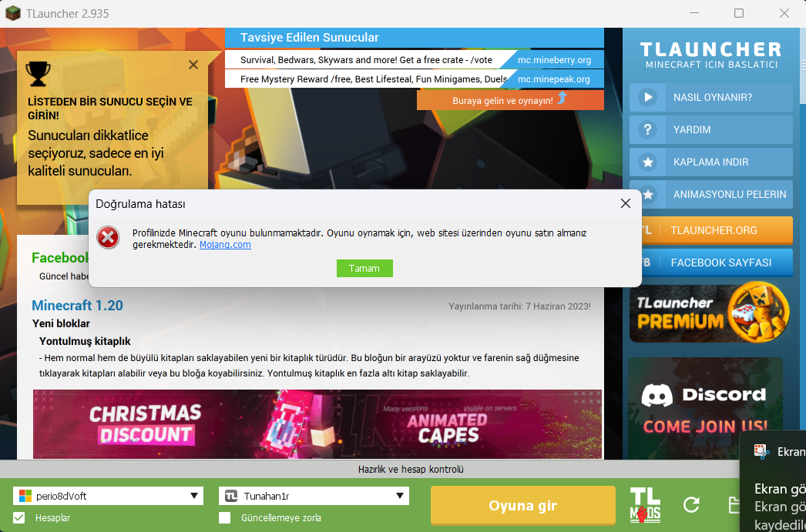The width and height of the screenshot is (806, 532).
Task: Click the TLauncher app icon in the title bar
Action: click(13, 13)
